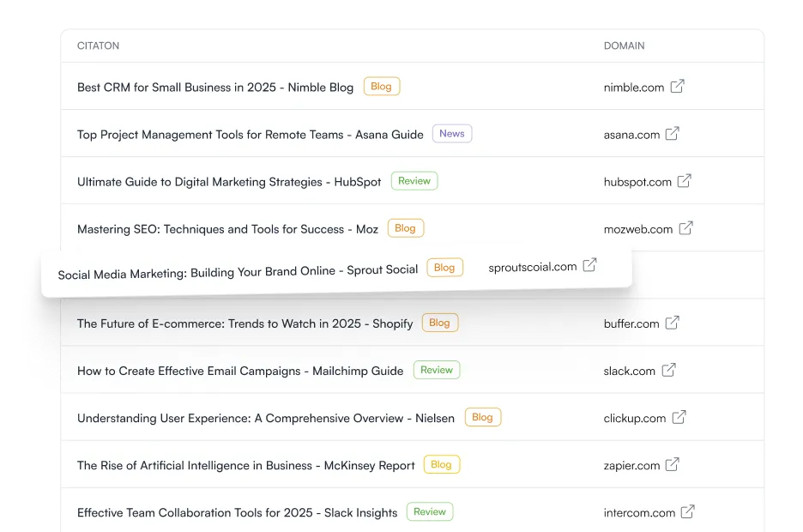This screenshot has height=532, width=803.
Task: Open slack.com domain link
Action: pos(630,372)
